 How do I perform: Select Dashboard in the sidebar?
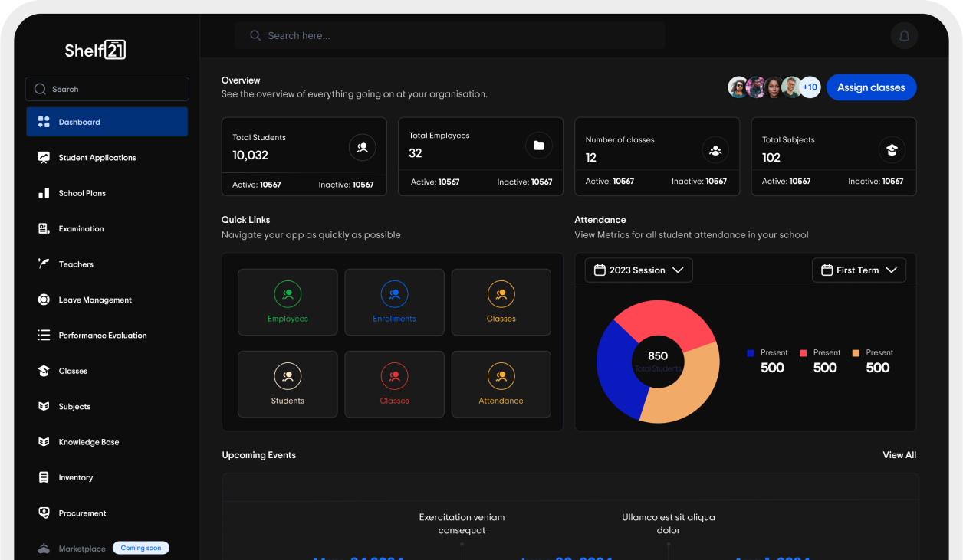(x=107, y=122)
